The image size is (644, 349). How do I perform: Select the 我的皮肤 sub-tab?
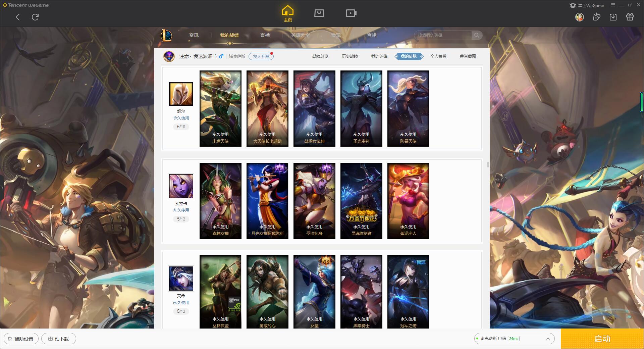point(409,56)
